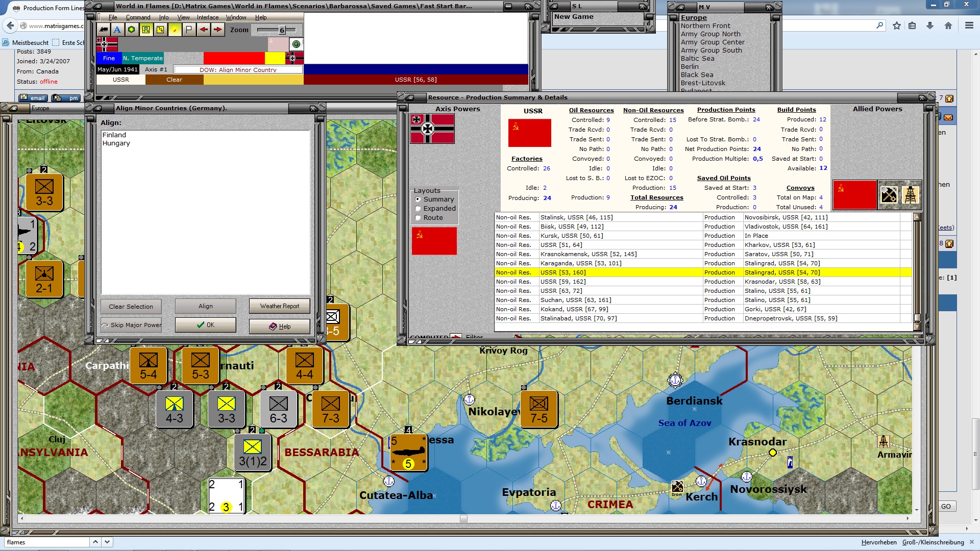Open the Interface menu
The width and height of the screenshot is (980, 551).
tap(207, 17)
